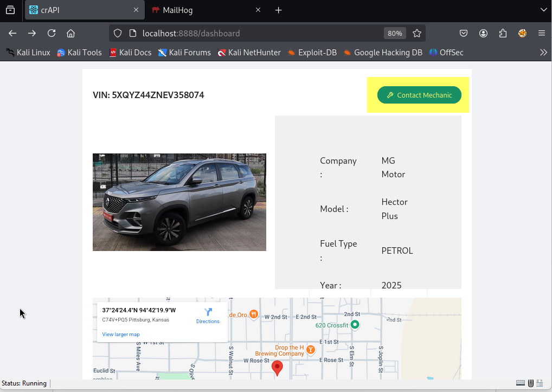552x392 pixels.
Task: Open the Kali Tools bookmark
Action: point(80,53)
